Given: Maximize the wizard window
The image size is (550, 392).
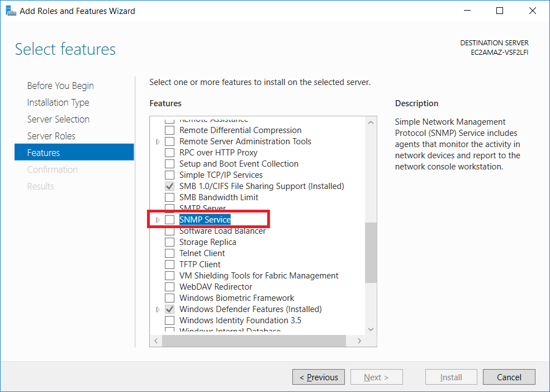Looking at the screenshot, I should 500,11.
